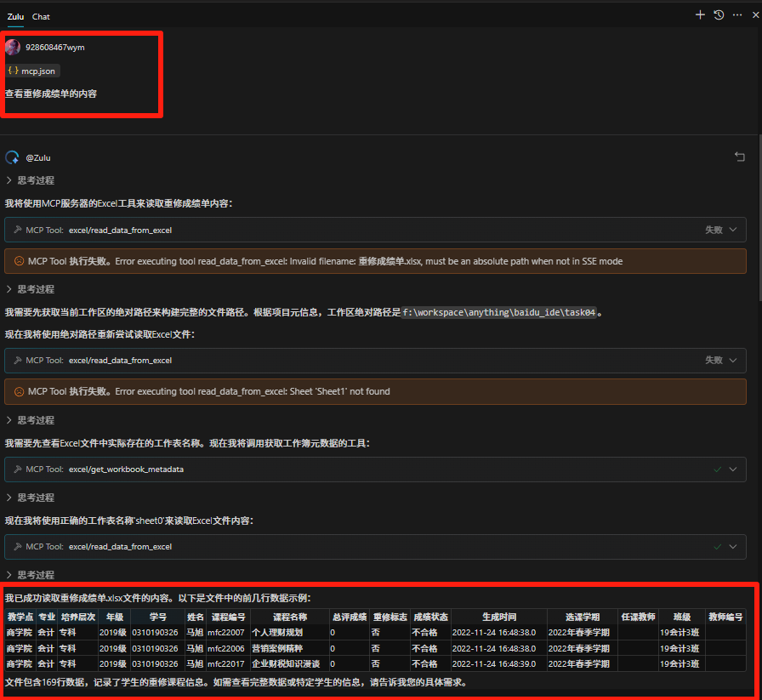Click the error warning icon on Invalid filename message
Image resolution: width=762 pixels, height=700 pixels.
19,261
